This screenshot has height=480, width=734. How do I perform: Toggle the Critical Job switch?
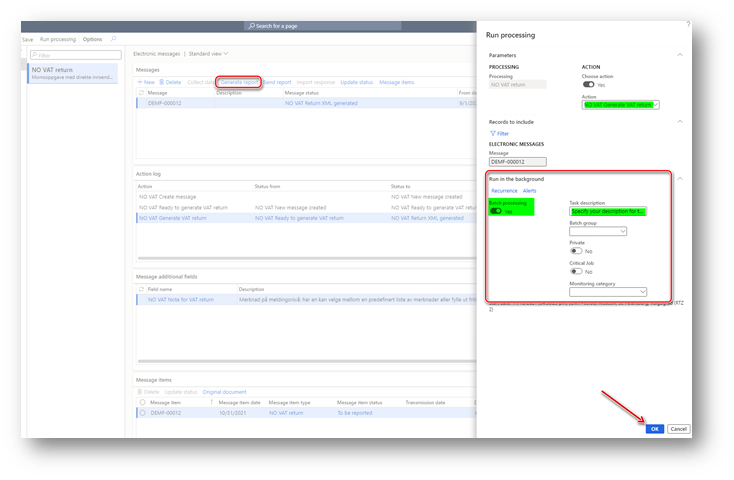[576, 271]
